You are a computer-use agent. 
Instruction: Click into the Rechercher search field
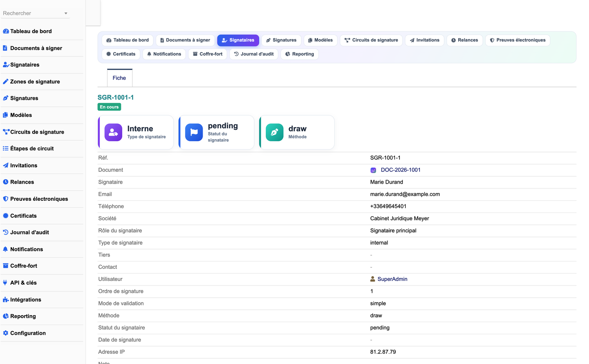(x=33, y=13)
